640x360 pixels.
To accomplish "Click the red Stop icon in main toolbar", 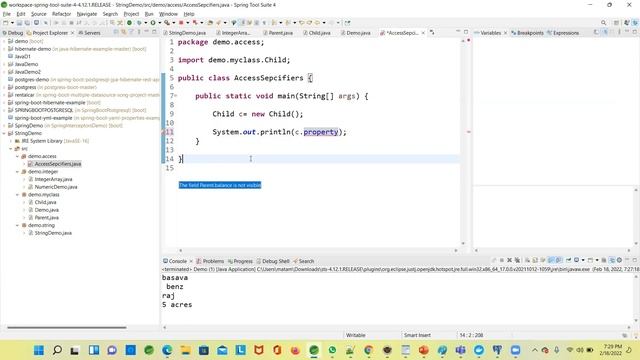I will point(181,23).
